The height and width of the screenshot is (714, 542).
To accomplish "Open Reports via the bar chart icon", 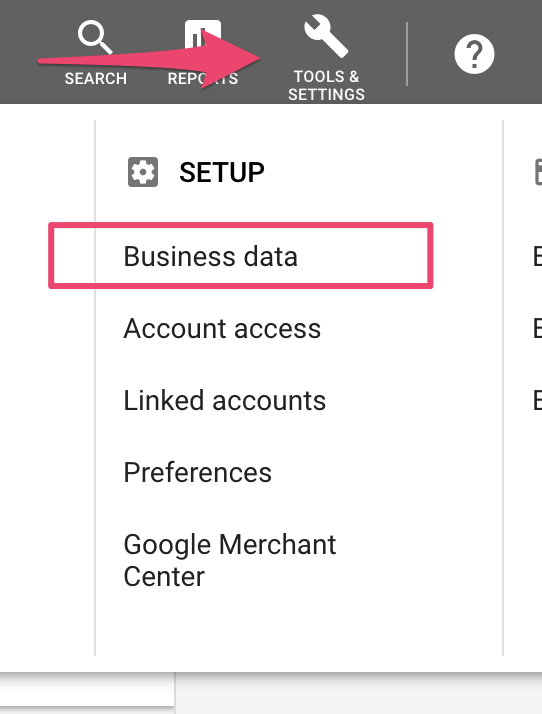I will (203, 36).
